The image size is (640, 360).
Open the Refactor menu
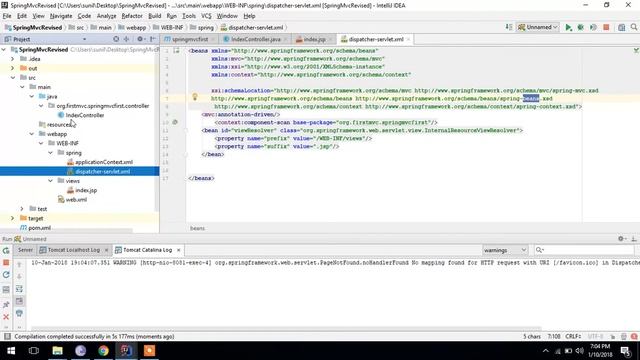click(132, 16)
